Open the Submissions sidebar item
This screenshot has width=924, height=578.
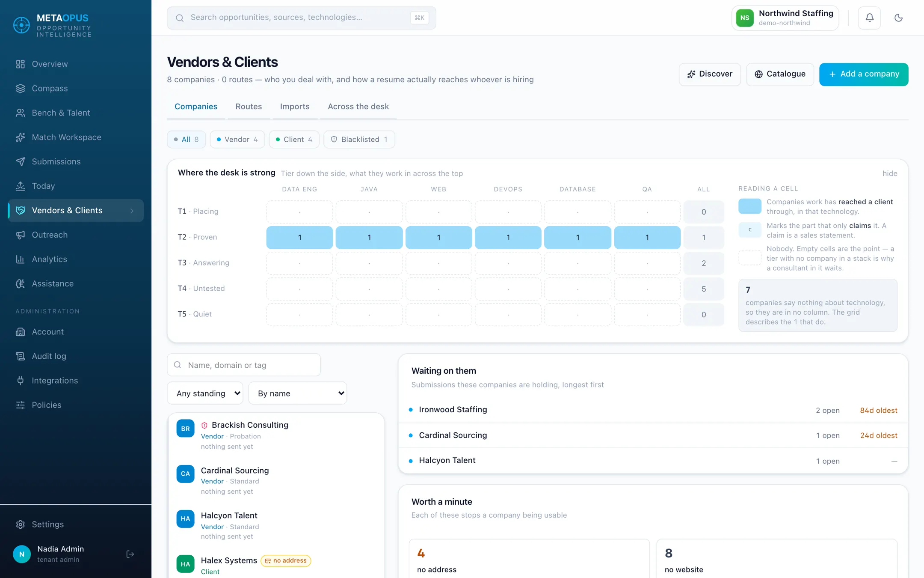[x=76, y=162]
